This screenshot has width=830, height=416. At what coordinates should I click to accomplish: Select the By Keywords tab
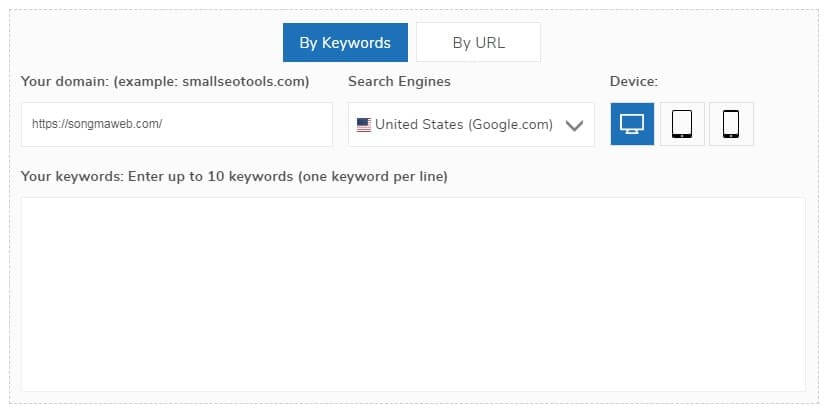coord(345,42)
